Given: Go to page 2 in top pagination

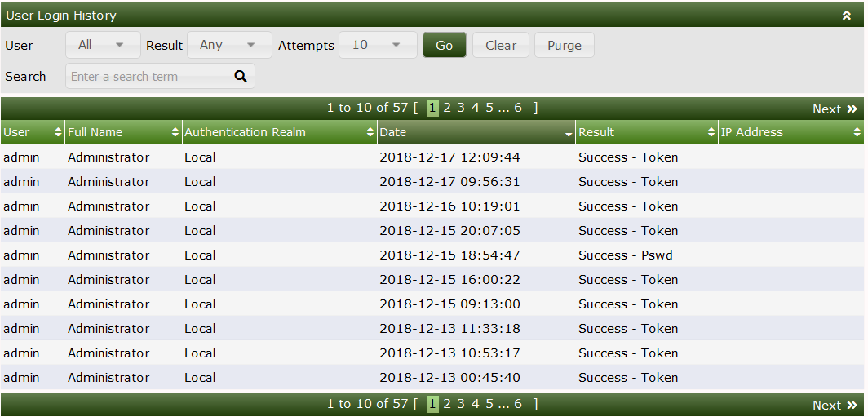Looking at the screenshot, I should point(447,108).
